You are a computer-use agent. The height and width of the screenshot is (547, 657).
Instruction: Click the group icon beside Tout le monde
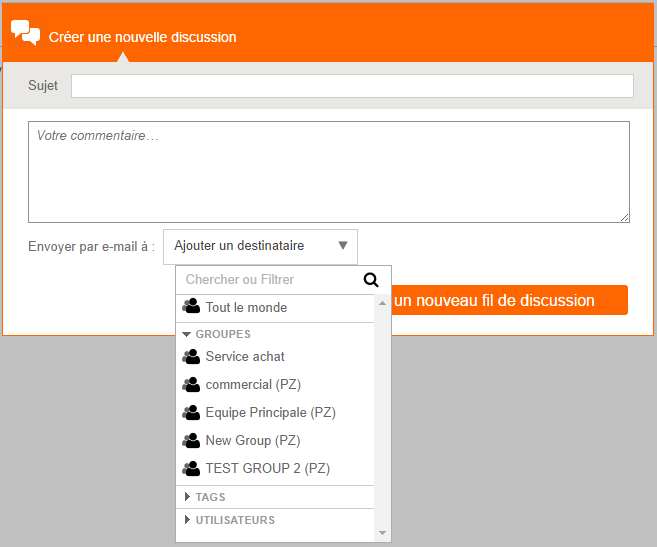pos(191,307)
